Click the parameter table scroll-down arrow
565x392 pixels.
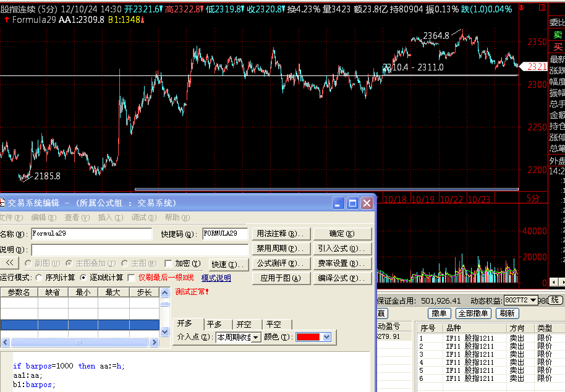click(x=164, y=331)
